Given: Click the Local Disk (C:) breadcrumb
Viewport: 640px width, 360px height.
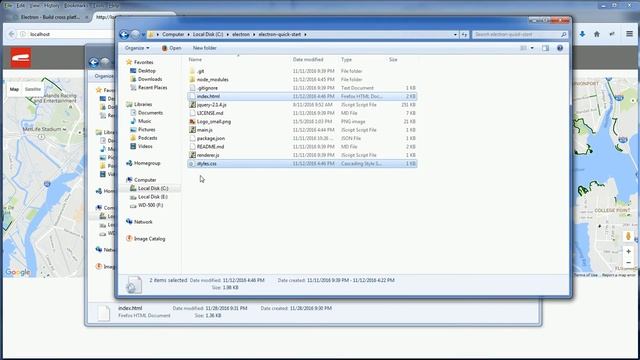Looking at the screenshot, I should pos(208,35).
